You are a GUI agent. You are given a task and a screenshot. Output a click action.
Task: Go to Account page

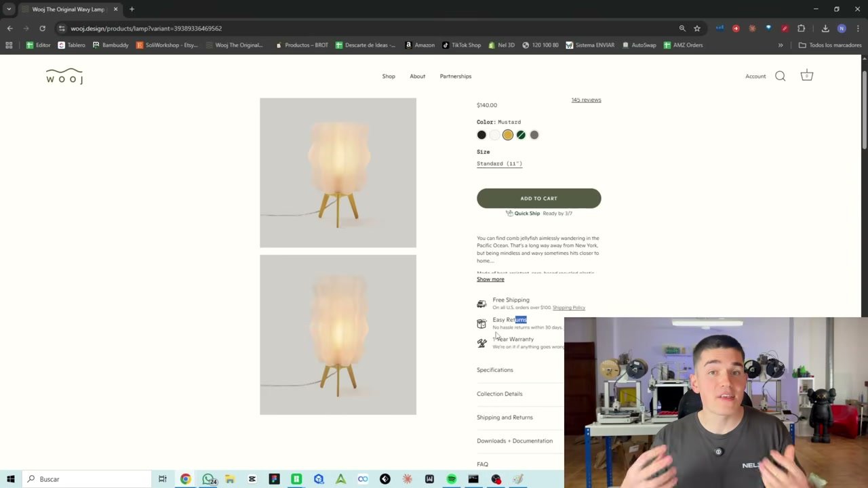[x=755, y=77]
